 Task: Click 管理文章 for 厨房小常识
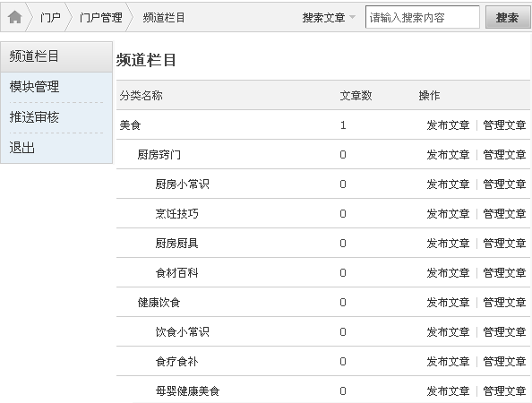[504, 184]
